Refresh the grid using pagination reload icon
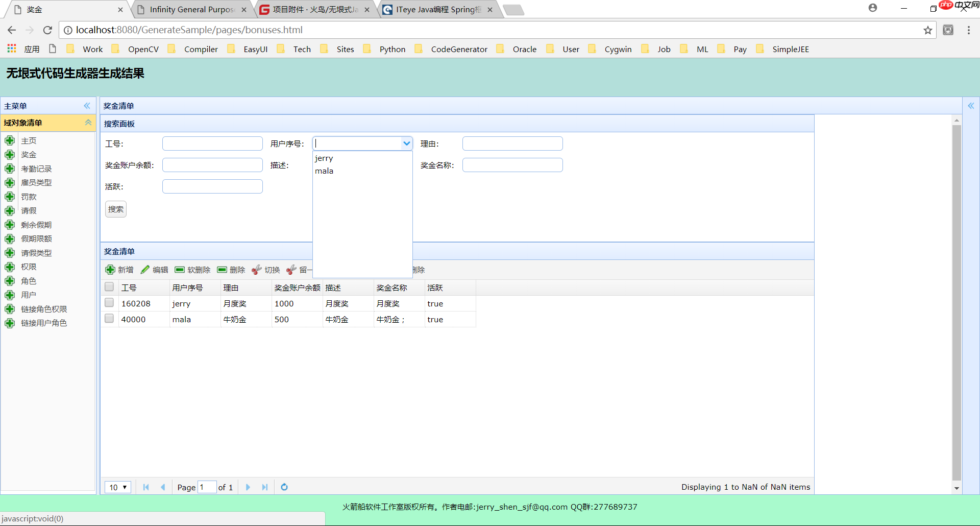Viewport: 980px width, 526px height. pos(284,487)
